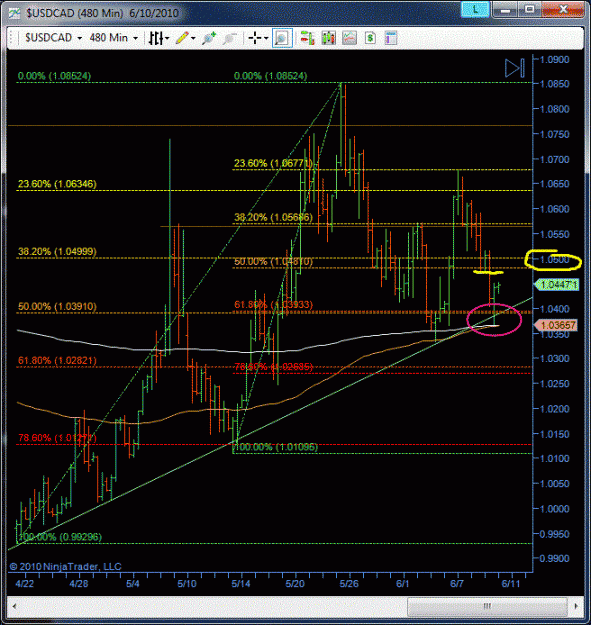Click the 6/11 date label on time axis
Screen dimensions: 591x625
click(x=510, y=584)
